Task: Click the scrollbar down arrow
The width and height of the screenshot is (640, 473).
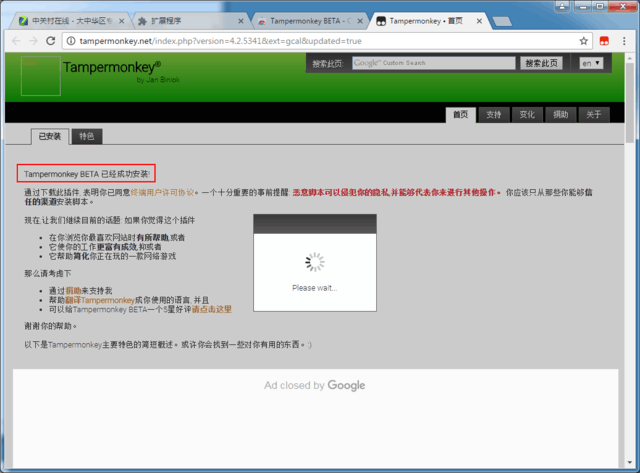Action: coord(629,462)
